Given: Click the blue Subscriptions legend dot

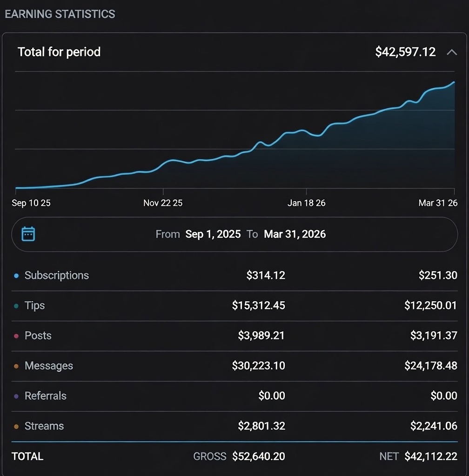Looking at the screenshot, I should [x=16, y=276].
